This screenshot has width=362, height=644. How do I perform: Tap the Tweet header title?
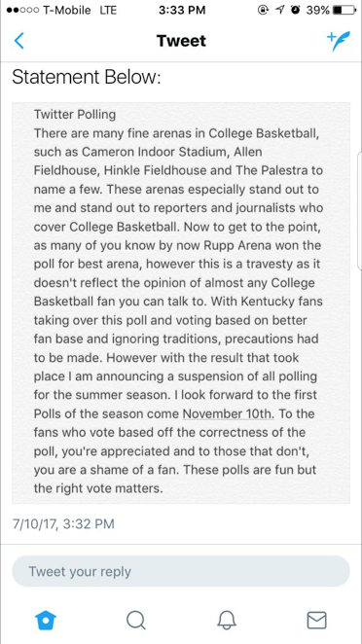181,41
